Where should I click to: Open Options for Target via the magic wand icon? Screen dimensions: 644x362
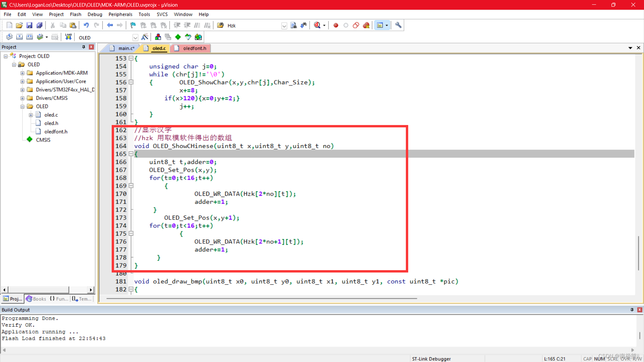click(x=145, y=37)
